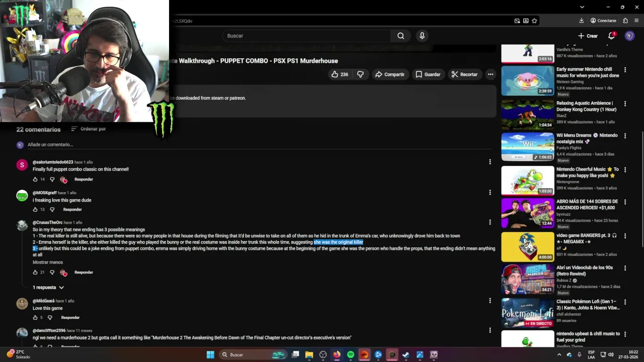Like @saloriumtoledo6623's comment
The height and width of the screenshot is (362, 644).
click(x=35, y=179)
